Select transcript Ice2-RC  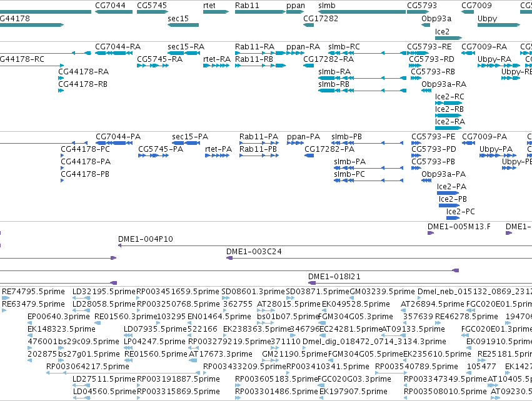coord(449,97)
